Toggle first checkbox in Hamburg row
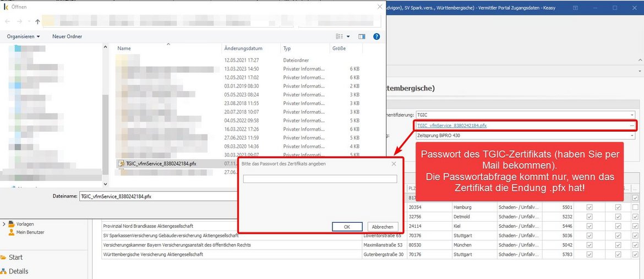 (x=590, y=207)
